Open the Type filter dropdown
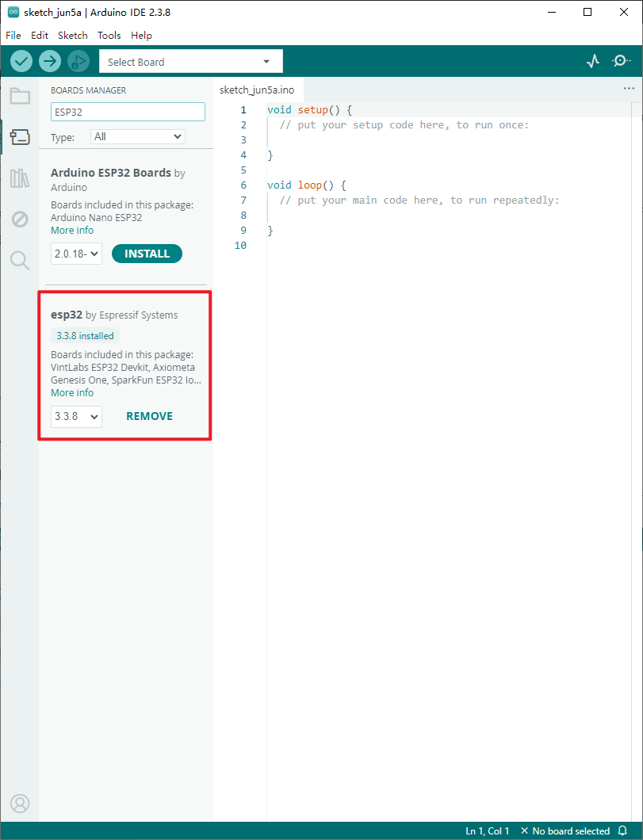643x840 pixels. point(138,136)
